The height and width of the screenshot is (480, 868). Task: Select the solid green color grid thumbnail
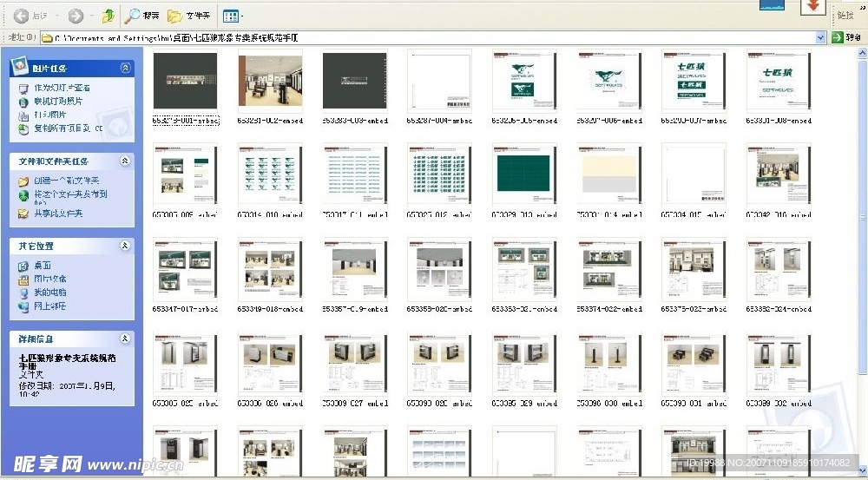tap(524, 172)
